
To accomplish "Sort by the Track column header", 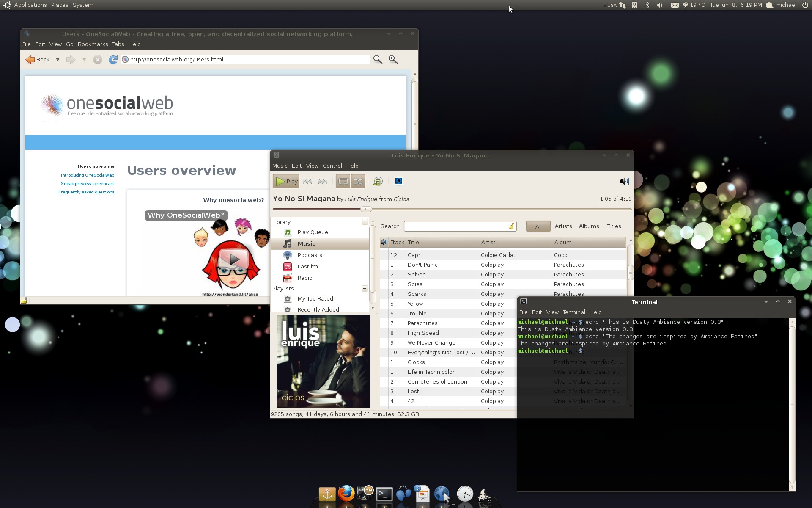I will (397, 242).
